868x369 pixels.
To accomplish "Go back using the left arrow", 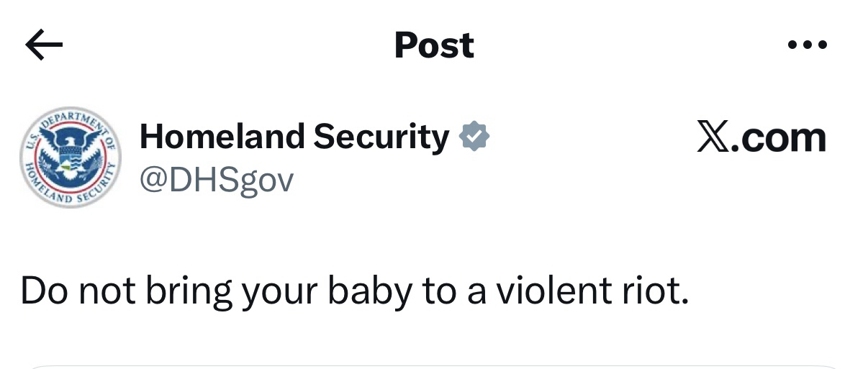I will 44,46.
